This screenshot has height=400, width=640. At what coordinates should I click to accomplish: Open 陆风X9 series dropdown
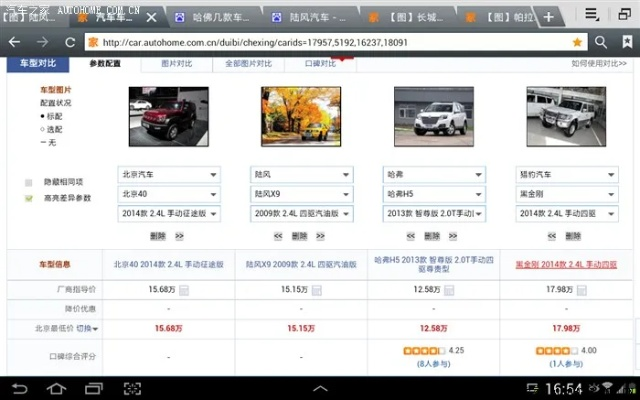pos(302,194)
